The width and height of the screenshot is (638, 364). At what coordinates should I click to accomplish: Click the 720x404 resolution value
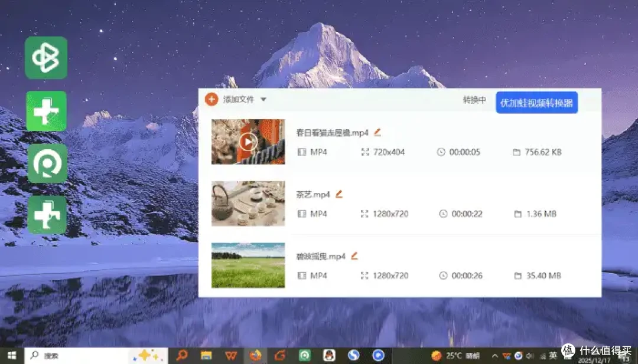tap(389, 152)
